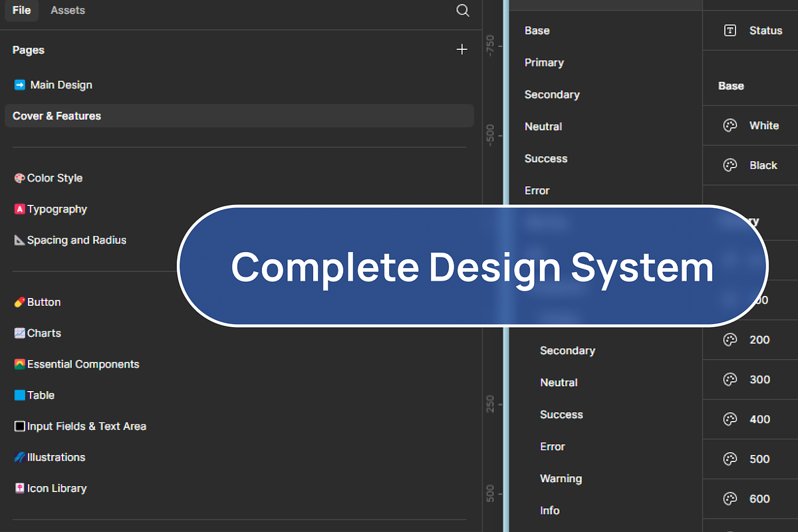Click the red A icon beside Typography
Image resolution: width=798 pixels, height=532 pixels.
coord(20,209)
